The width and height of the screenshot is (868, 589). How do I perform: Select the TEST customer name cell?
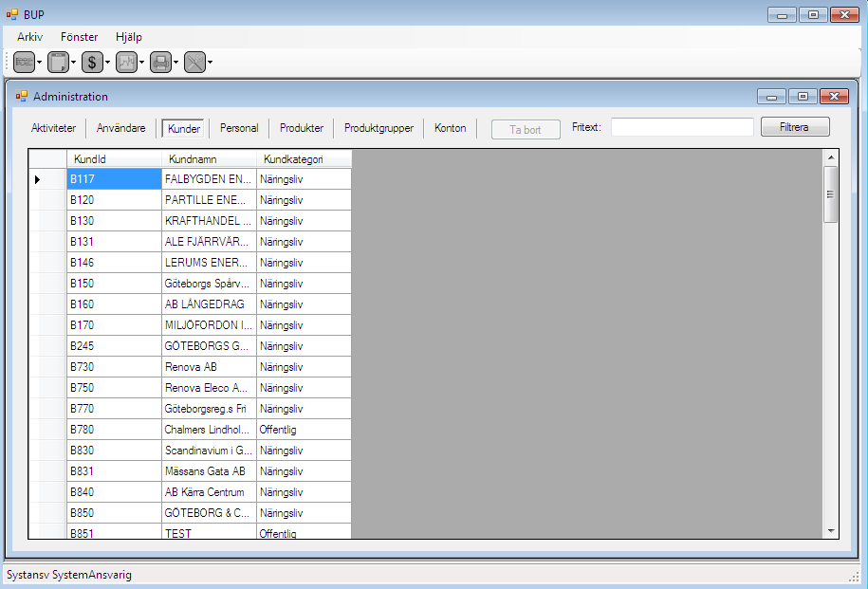point(209,531)
